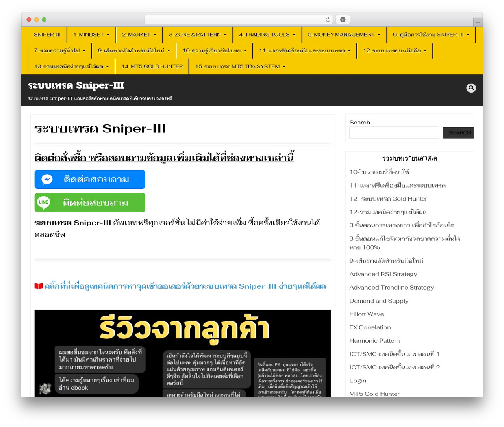Open the 14-MT5 GOLD HUNTER menu item
The height and width of the screenshot is (427, 504).
point(152,66)
